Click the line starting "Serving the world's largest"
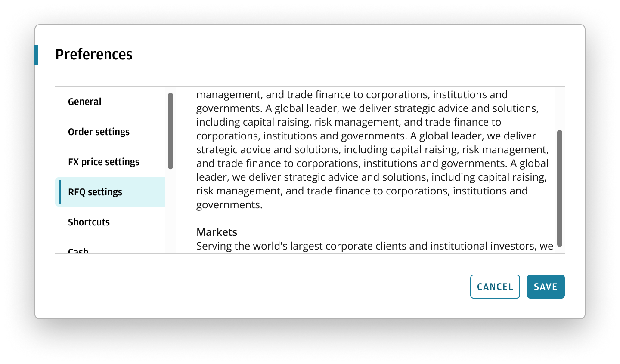This screenshot has width=620, height=364. coord(375,246)
